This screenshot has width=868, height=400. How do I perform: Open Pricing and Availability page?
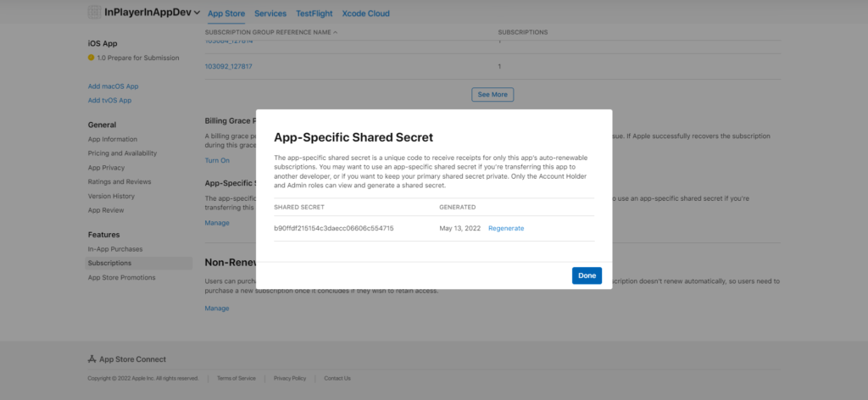[x=122, y=153]
